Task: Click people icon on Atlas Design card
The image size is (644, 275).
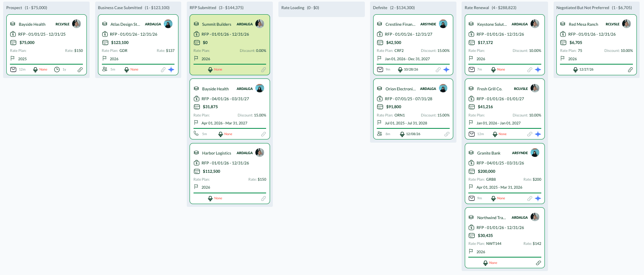Action: (x=105, y=69)
